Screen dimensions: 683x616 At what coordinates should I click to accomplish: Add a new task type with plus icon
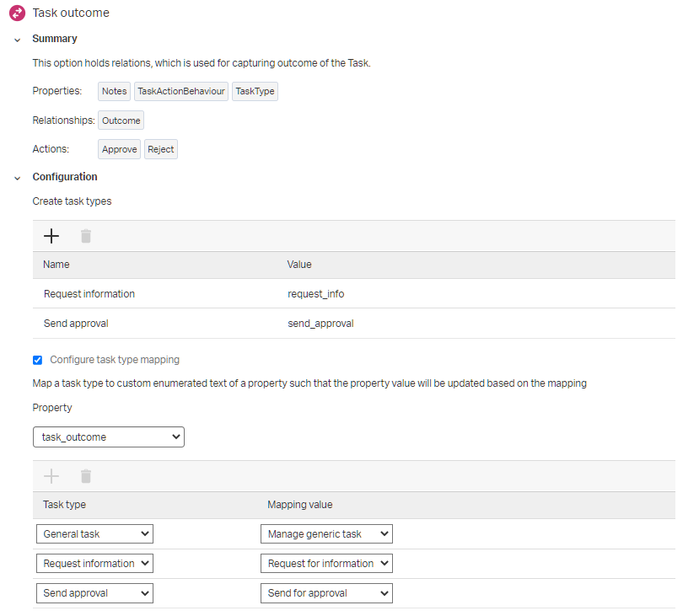(x=51, y=236)
